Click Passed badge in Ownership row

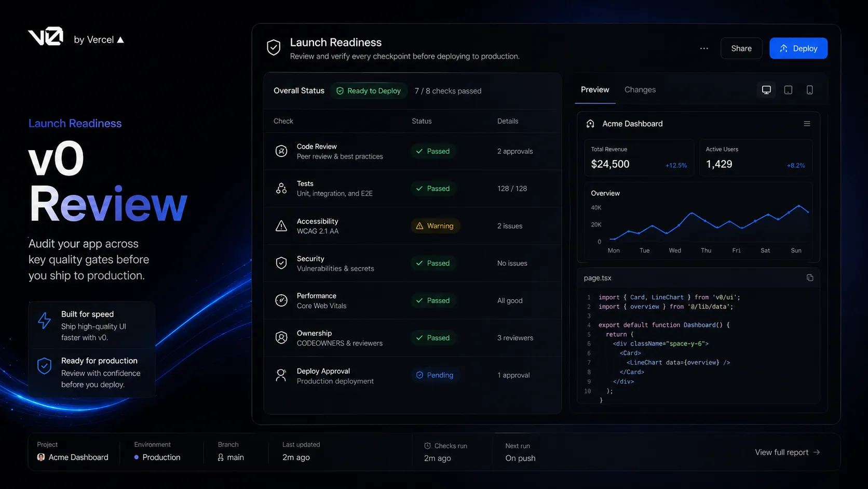pos(433,338)
